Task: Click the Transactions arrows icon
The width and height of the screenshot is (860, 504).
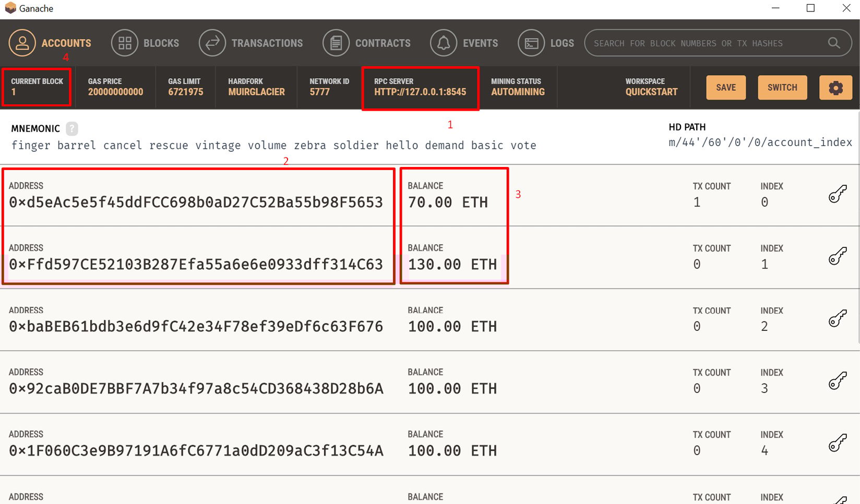Action: click(x=212, y=43)
